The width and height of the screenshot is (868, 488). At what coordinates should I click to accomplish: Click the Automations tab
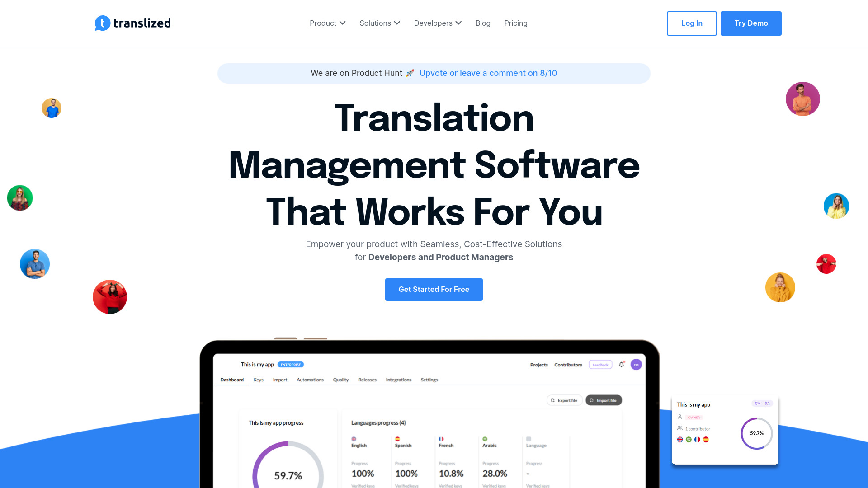(x=310, y=380)
